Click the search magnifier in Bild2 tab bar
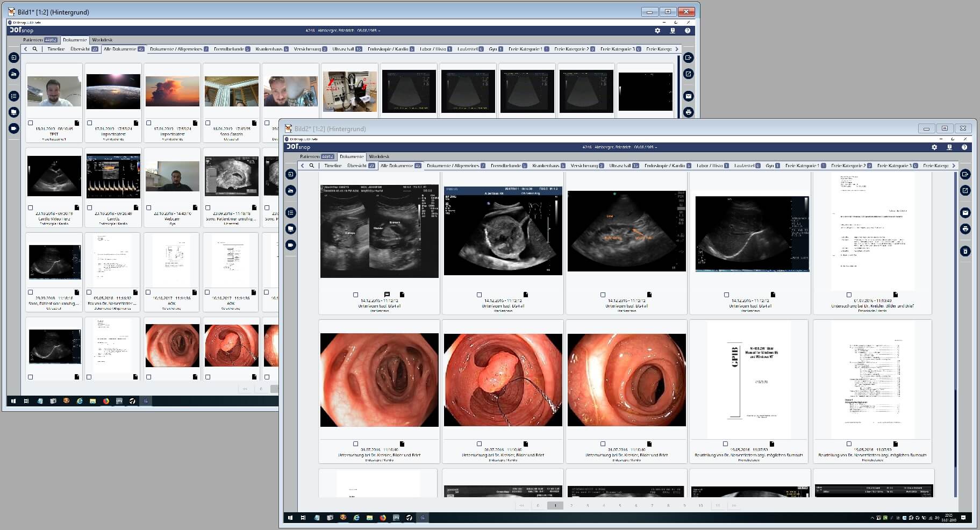 click(312, 166)
